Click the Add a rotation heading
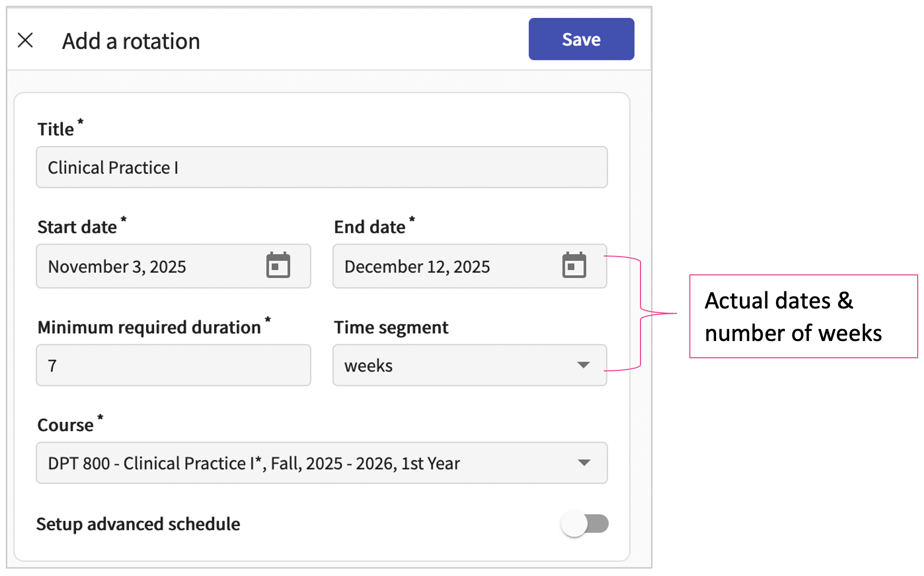The width and height of the screenshot is (924, 576). (131, 41)
